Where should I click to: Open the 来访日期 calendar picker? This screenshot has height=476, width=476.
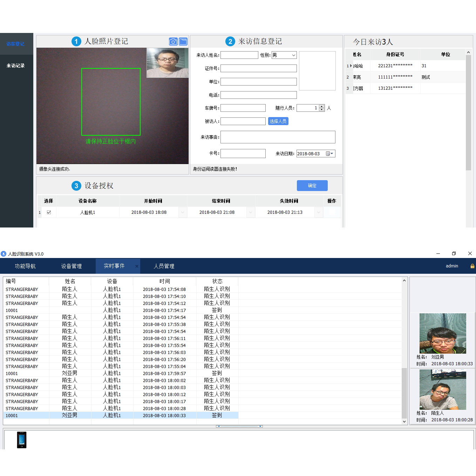click(329, 154)
